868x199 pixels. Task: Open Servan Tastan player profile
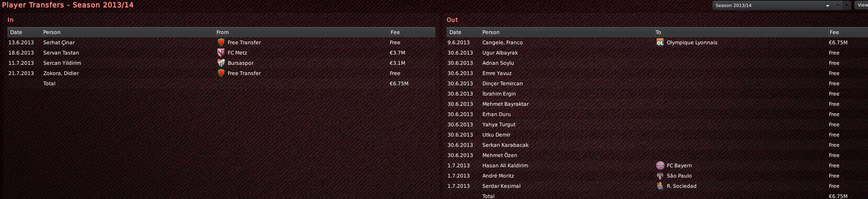[x=61, y=53]
